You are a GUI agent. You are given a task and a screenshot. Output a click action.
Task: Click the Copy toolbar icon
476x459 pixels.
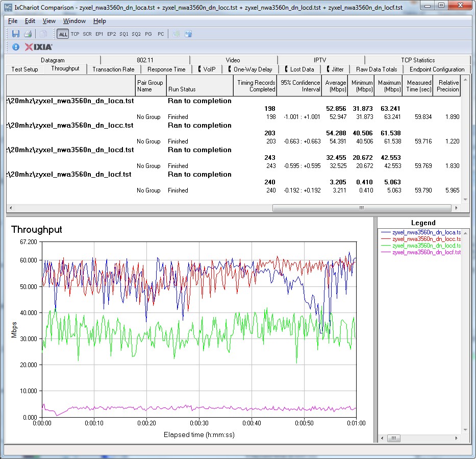[x=43, y=34]
